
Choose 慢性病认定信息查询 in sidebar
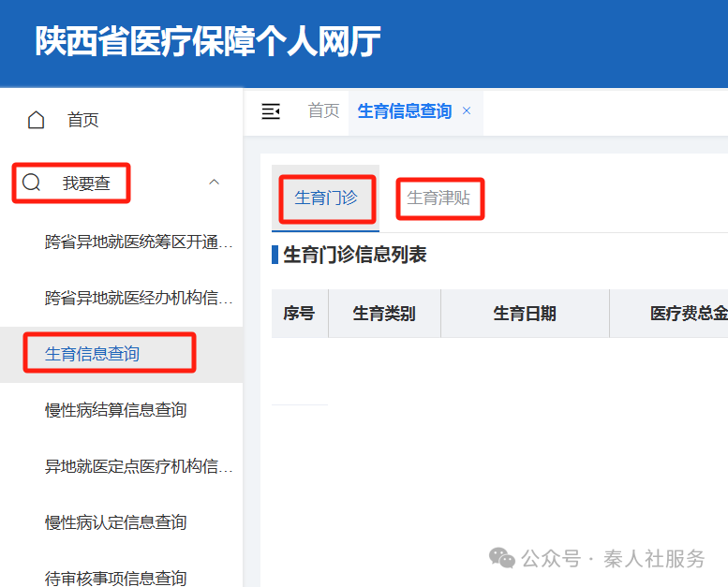[115, 522]
